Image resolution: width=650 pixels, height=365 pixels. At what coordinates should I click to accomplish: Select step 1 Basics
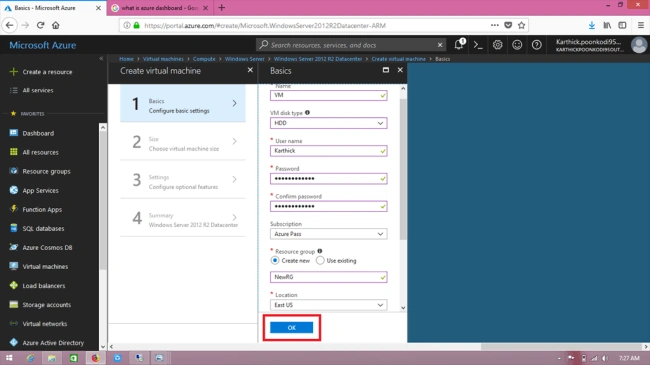183,104
